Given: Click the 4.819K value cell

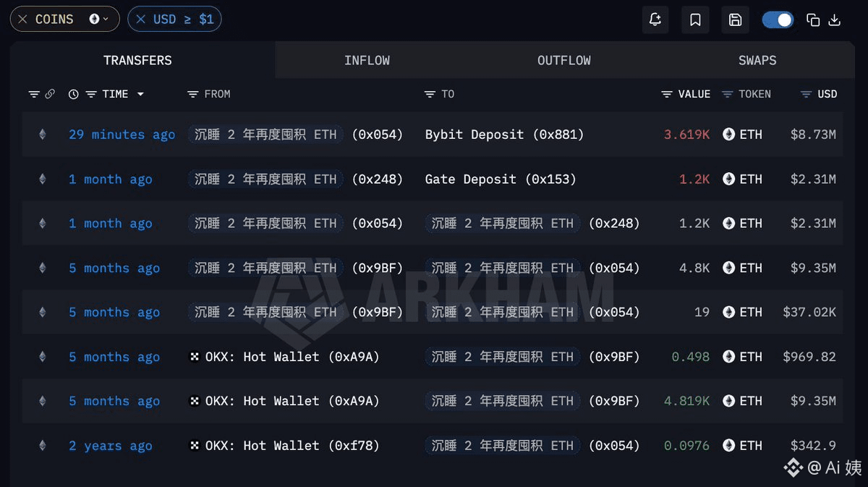Looking at the screenshot, I should point(686,401).
